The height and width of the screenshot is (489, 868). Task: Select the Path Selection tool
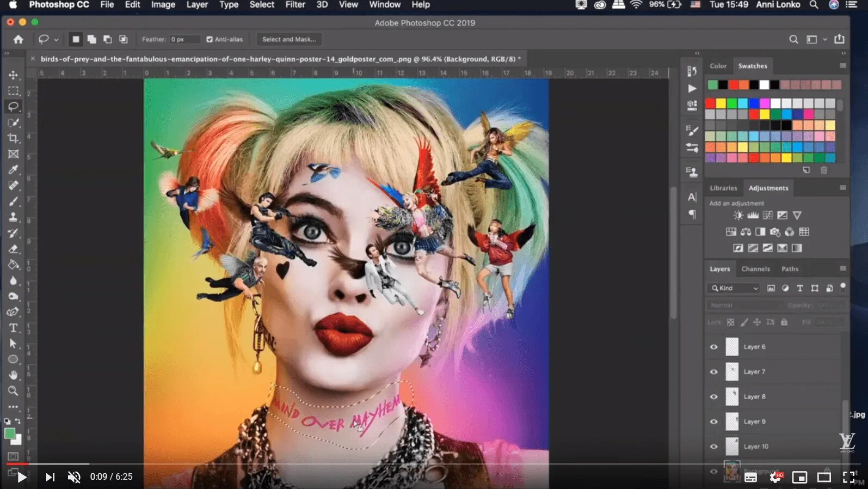tap(14, 344)
